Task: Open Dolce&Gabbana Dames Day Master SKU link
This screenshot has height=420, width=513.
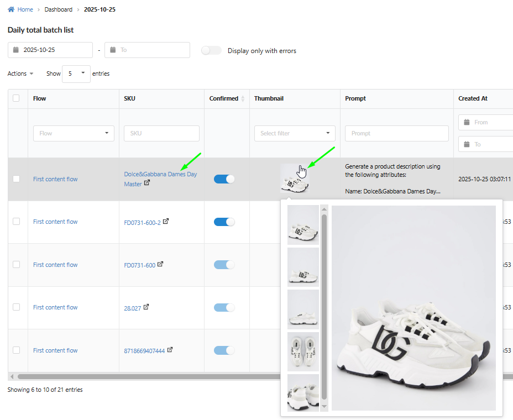Action: click(x=160, y=179)
